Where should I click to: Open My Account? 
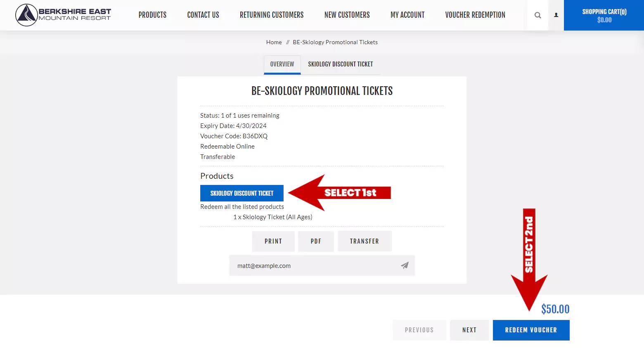point(407,15)
